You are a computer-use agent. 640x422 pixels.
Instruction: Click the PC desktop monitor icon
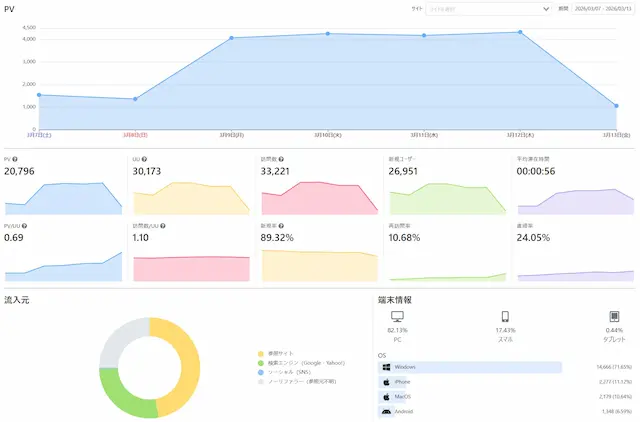(397, 317)
